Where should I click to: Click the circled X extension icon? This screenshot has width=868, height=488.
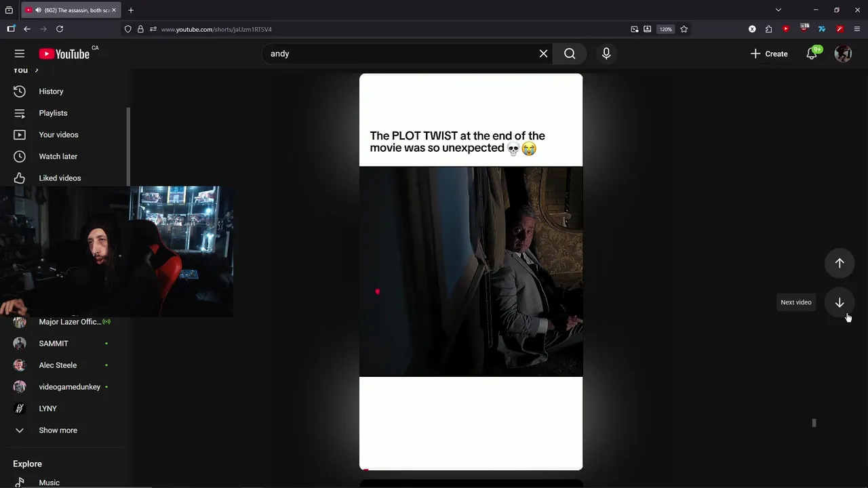click(752, 29)
